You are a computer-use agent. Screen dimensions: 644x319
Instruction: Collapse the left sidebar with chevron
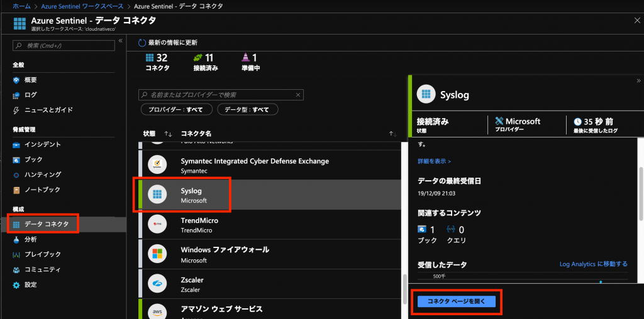point(120,41)
